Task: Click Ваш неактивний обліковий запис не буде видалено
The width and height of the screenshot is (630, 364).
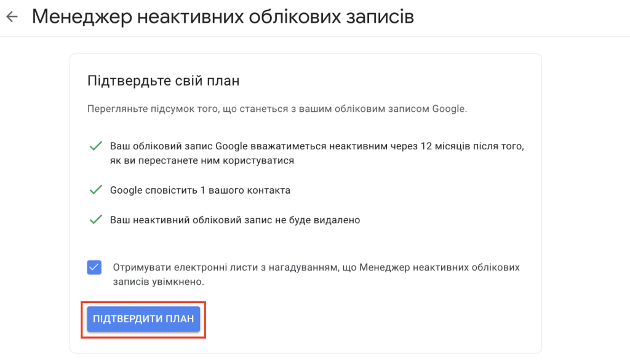Action: [235, 220]
